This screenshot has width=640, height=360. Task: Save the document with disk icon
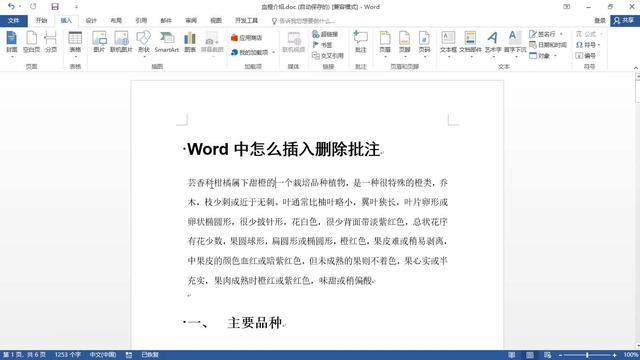55,7
